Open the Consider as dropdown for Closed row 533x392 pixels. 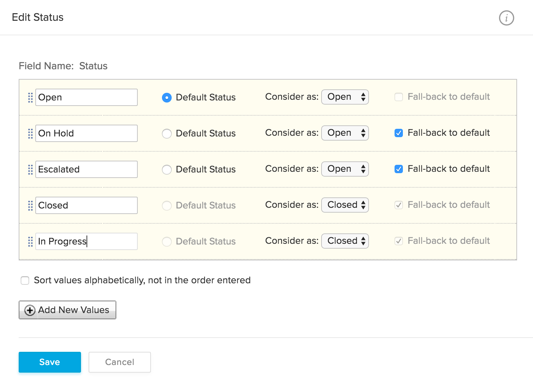click(345, 205)
